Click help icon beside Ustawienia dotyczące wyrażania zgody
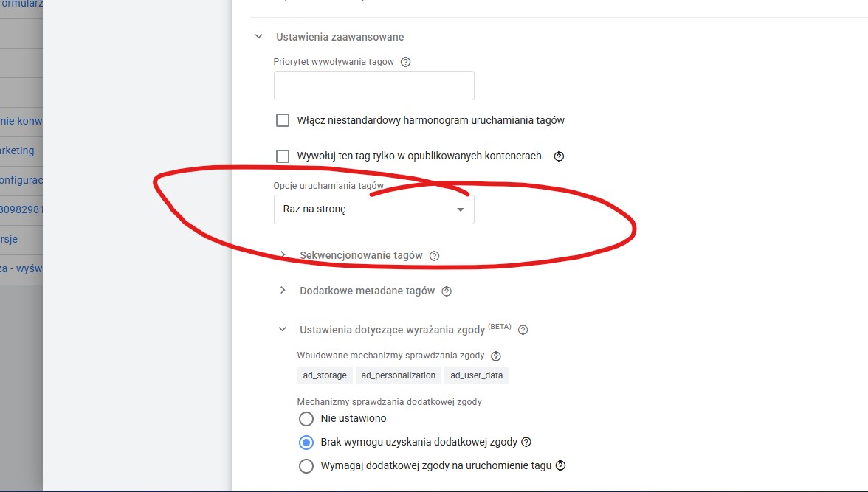868x492 pixels. tap(523, 330)
